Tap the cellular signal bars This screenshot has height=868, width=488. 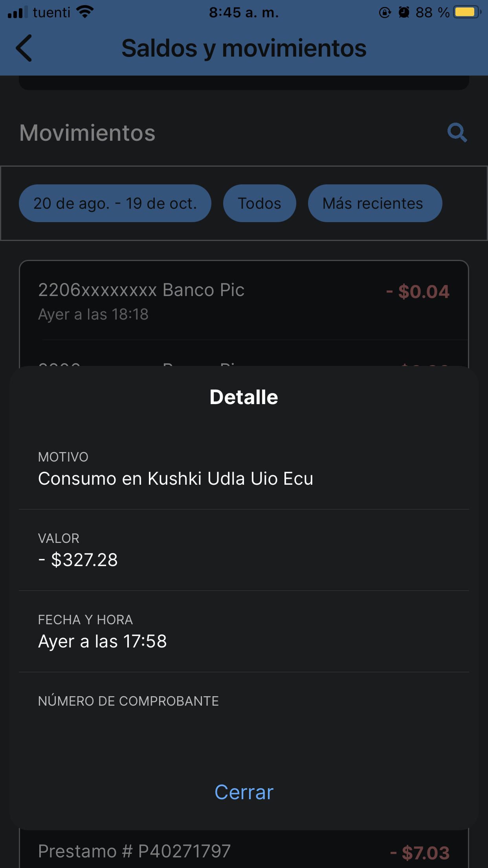click(x=18, y=13)
